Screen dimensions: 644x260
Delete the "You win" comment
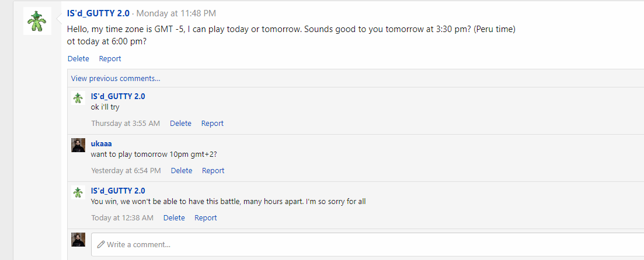tap(174, 217)
